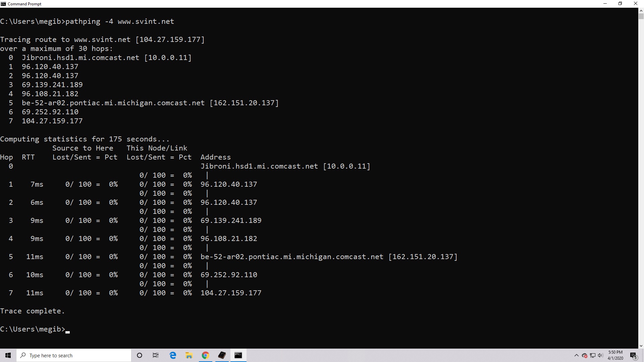
Task: Open the Command Prompt title bar system icon
Action: [3, 4]
